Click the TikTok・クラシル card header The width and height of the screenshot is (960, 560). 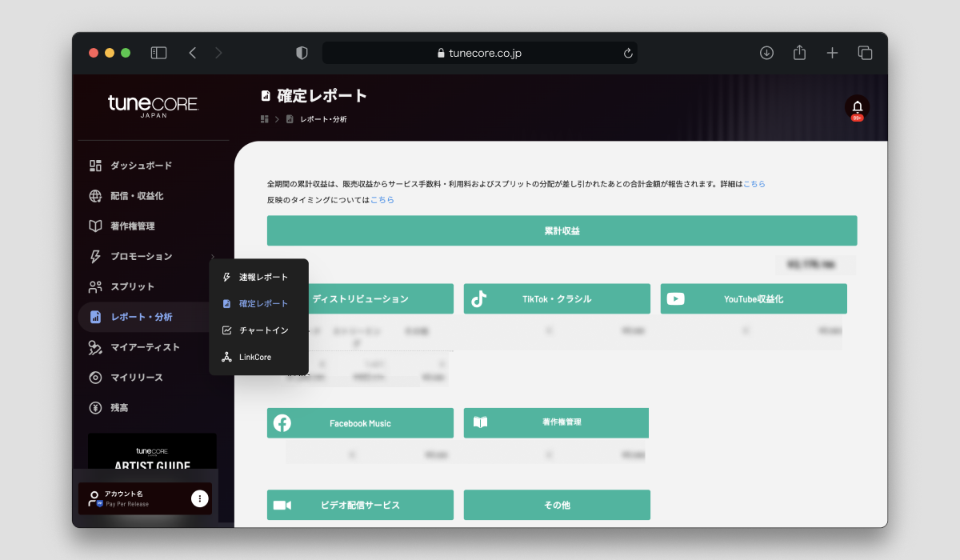point(557,298)
